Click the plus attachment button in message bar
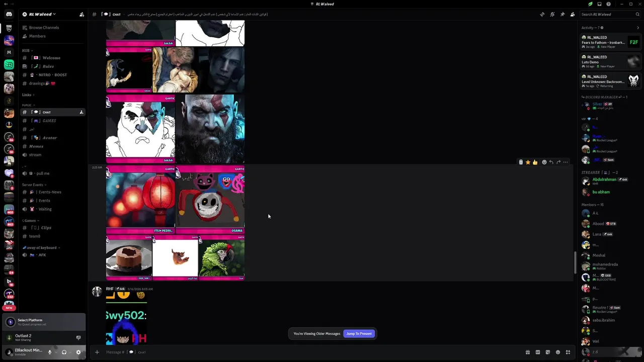The width and height of the screenshot is (644, 362). click(97, 352)
